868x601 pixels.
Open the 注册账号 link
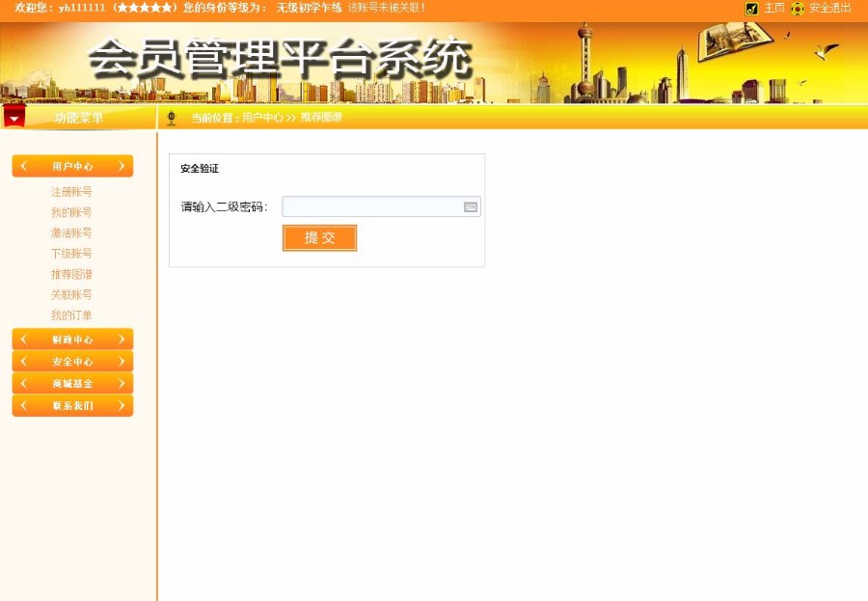coord(72,192)
